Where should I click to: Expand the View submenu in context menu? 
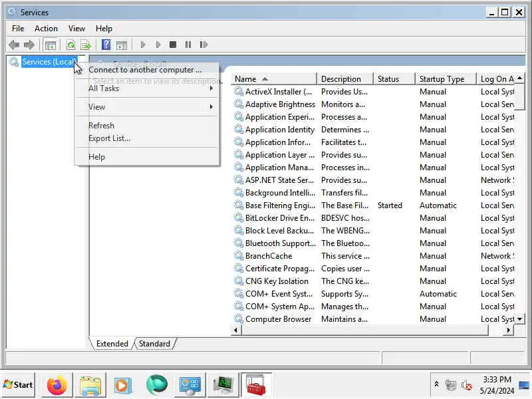click(146, 107)
